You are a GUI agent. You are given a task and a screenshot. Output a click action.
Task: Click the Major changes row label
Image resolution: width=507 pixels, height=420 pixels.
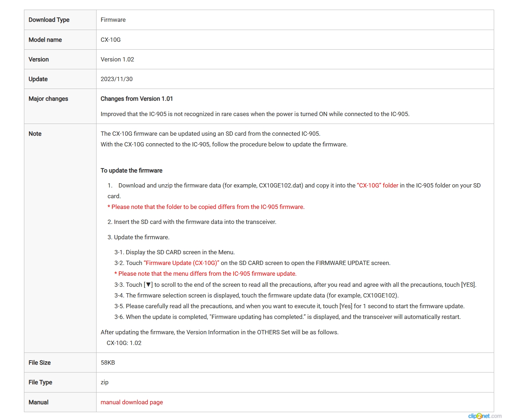(x=48, y=99)
